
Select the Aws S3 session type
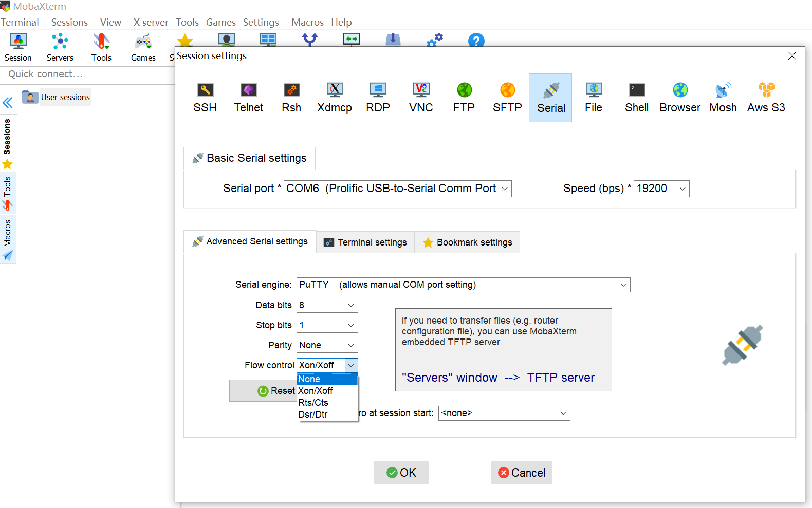pos(766,98)
